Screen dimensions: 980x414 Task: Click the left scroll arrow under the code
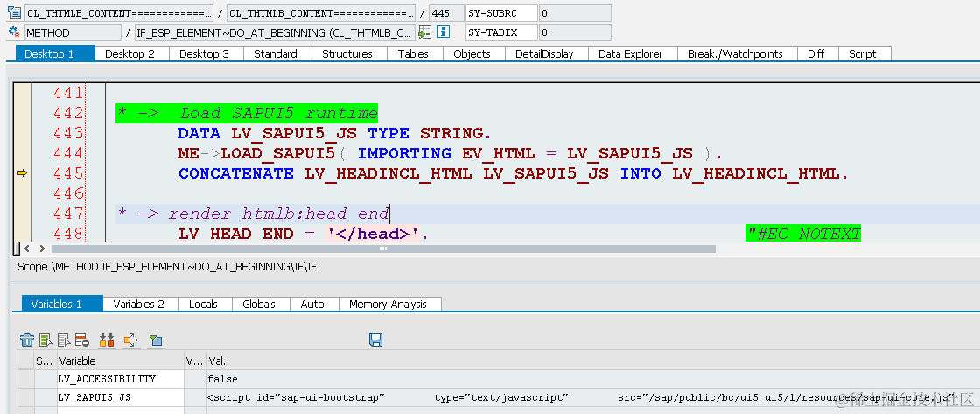click(x=27, y=249)
